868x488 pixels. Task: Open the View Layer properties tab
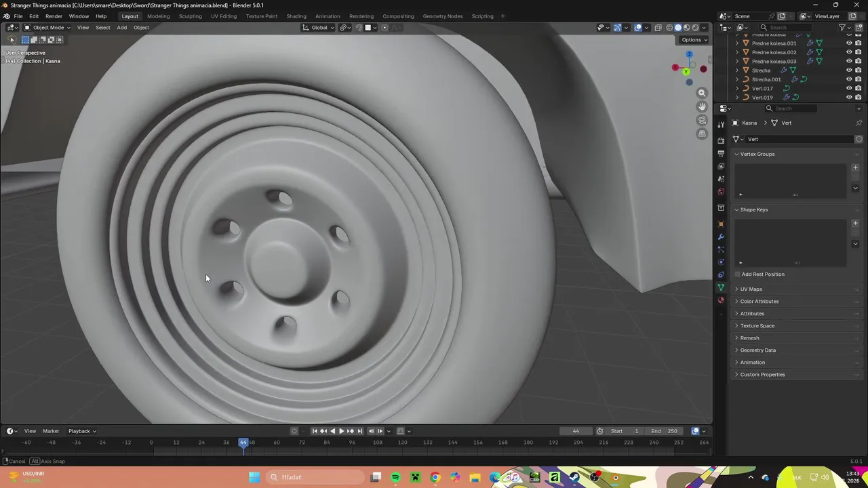click(721, 166)
